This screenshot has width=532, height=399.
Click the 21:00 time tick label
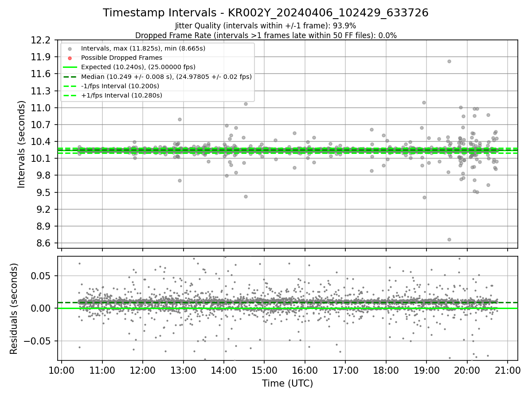coord(508,370)
